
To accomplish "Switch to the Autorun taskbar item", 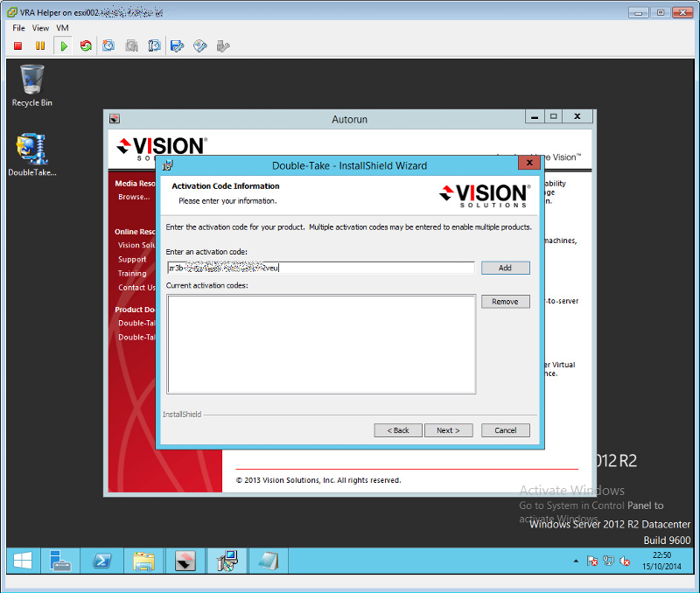I will click(x=185, y=561).
